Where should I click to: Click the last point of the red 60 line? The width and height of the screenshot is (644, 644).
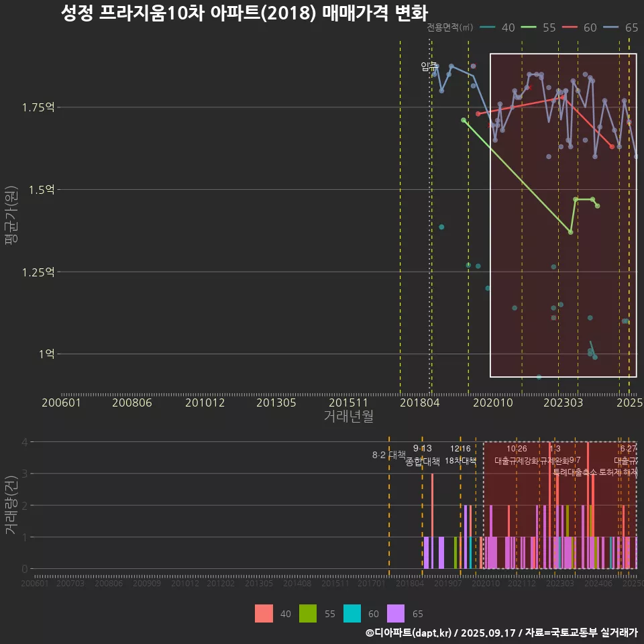tap(612, 147)
